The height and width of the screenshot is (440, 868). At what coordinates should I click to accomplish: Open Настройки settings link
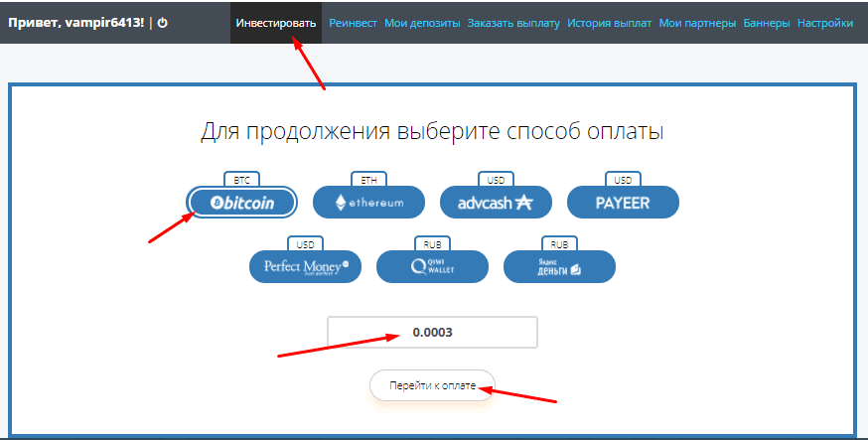[825, 23]
